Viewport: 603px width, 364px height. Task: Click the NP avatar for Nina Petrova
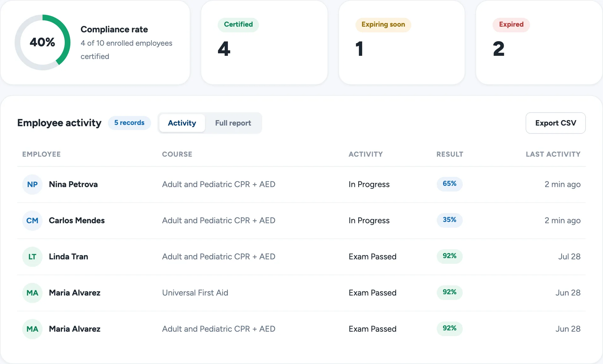pyautogui.click(x=32, y=185)
